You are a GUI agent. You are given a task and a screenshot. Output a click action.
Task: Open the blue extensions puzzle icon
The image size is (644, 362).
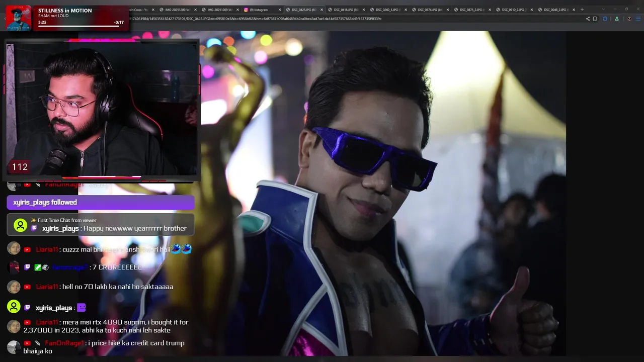tap(605, 19)
